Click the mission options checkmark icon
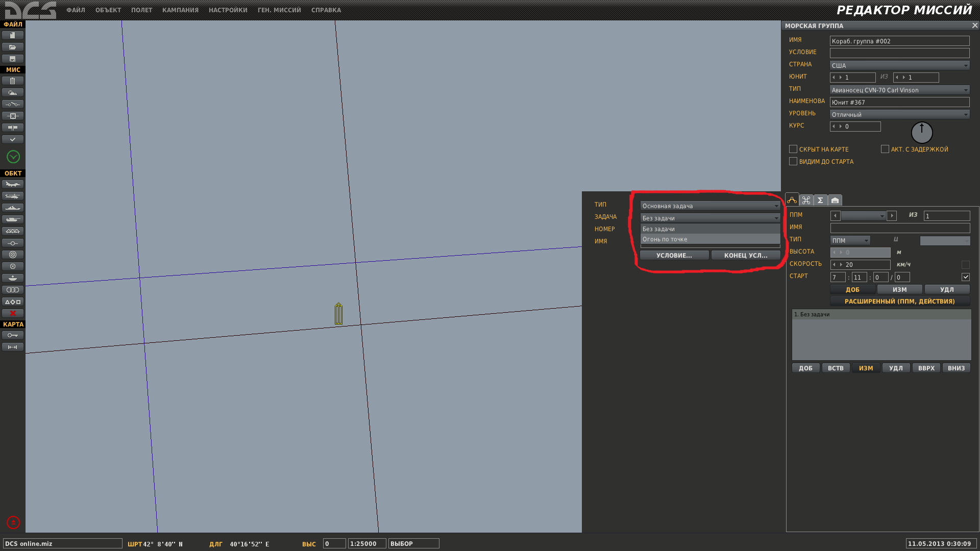 click(x=13, y=139)
